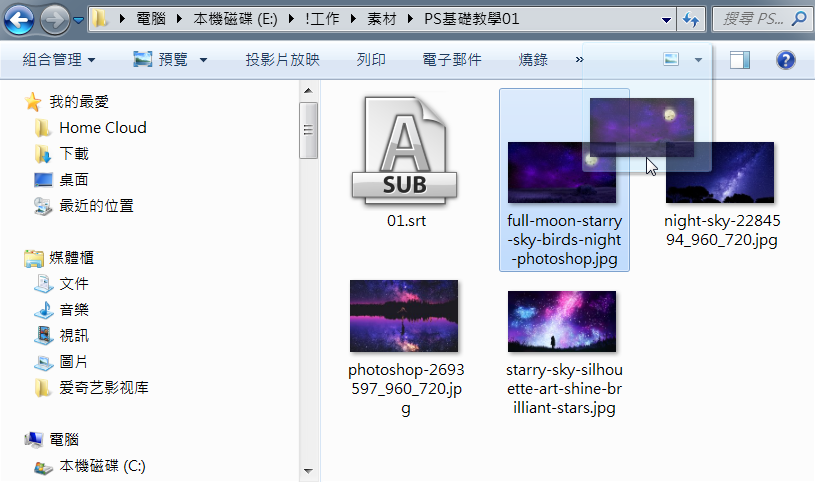Select the 01.srt subtitle file icon
Viewport: 815px width, 482px height.
tap(404, 150)
